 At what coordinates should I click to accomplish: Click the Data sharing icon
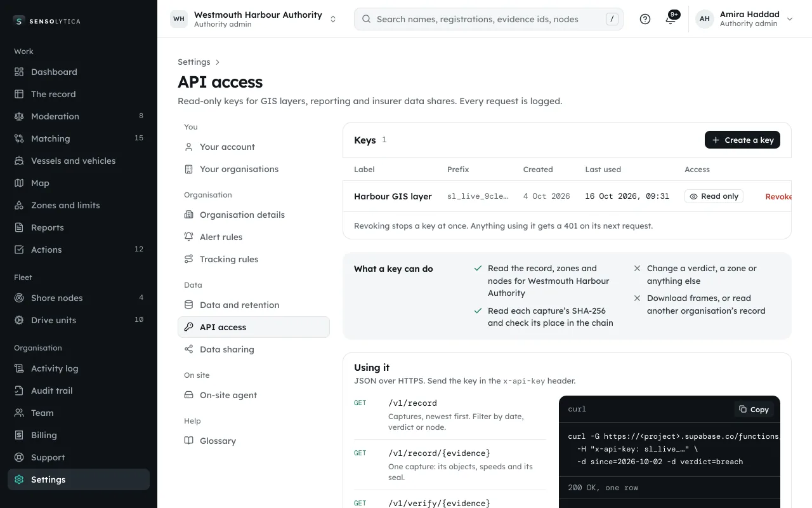pyautogui.click(x=188, y=349)
